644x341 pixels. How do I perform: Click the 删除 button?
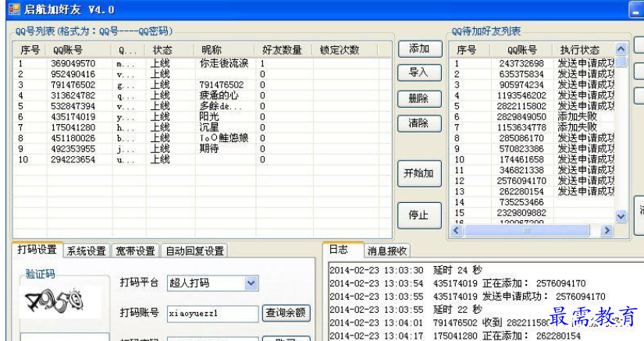(x=420, y=99)
